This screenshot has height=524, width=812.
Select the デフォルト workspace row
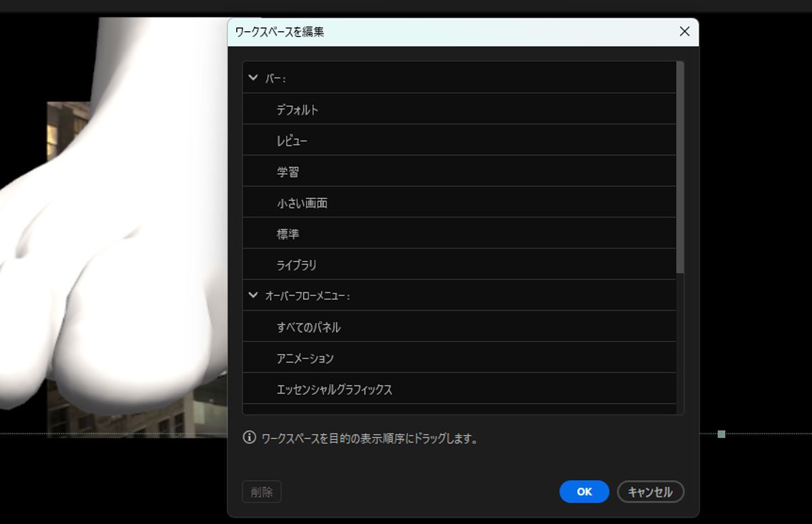point(459,109)
